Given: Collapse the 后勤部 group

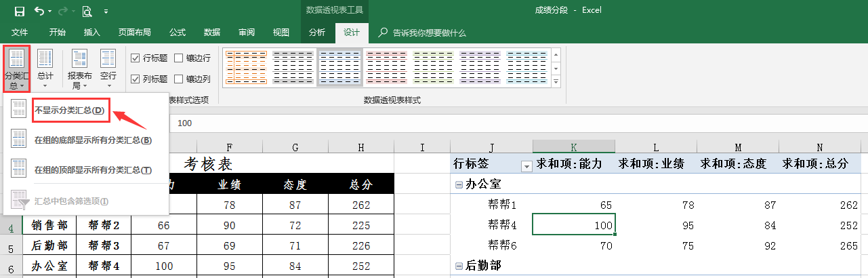Looking at the screenshot, I should [x=459, y=266].
